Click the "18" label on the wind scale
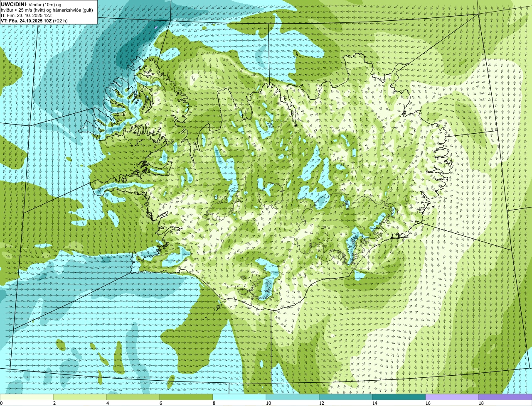The width and height of the screenshot is (532, 406). (481, 403)
